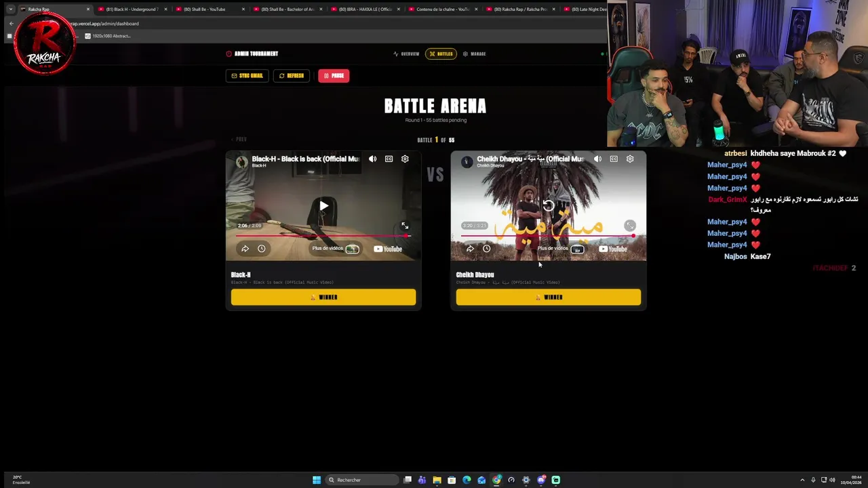Open File Explorer from taskbar
Viewport: 868px width, 488px height.
click(x=437, y=480)
